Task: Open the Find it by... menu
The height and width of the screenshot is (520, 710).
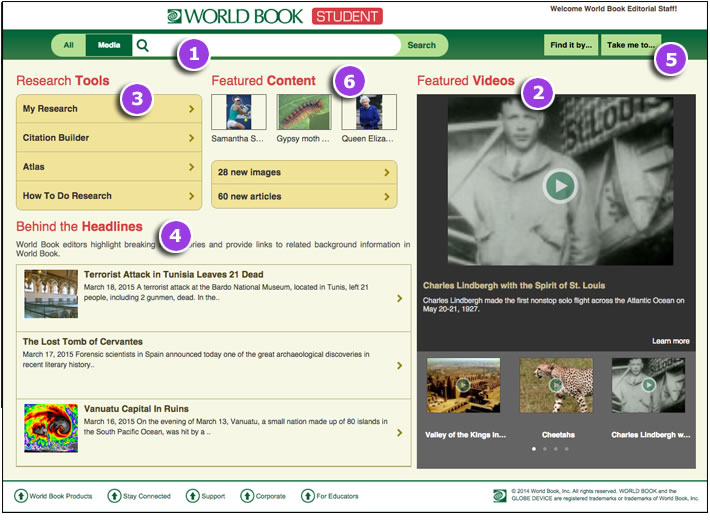Action: [571, 45]
